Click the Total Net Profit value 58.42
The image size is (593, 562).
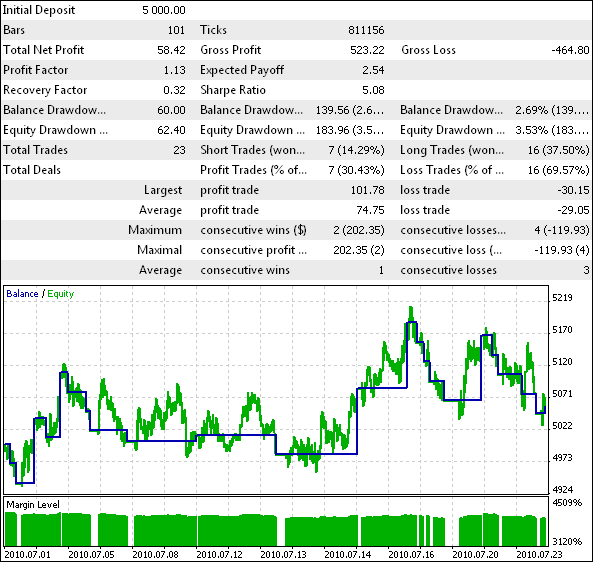pos(171,50)
